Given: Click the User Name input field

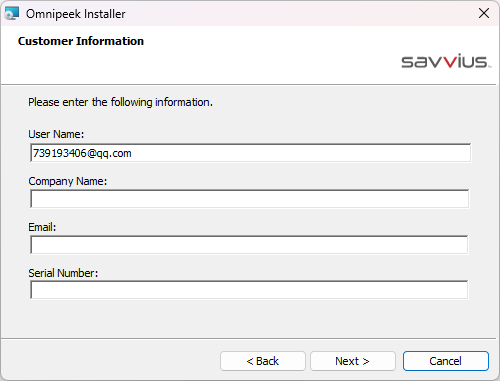Looking at the screenshot, I should coord(251,153).
